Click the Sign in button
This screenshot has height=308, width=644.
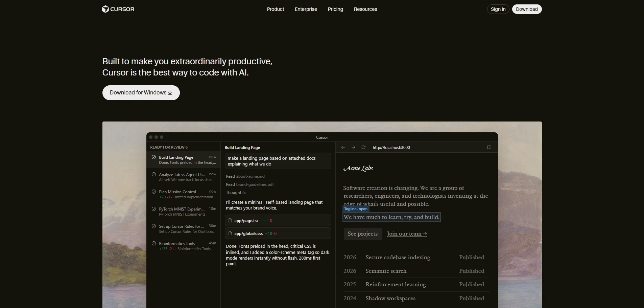click(x=498, y=9)
